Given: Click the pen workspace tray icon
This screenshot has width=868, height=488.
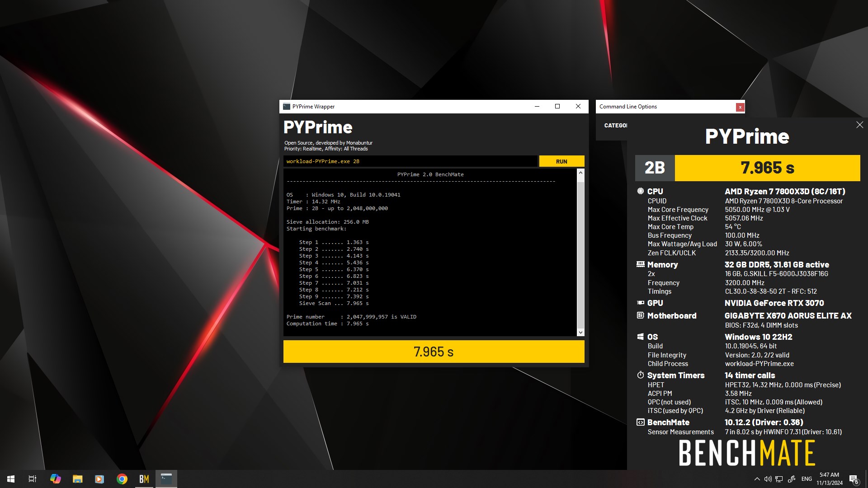Looking at the screenshot, I should point(792,479).
